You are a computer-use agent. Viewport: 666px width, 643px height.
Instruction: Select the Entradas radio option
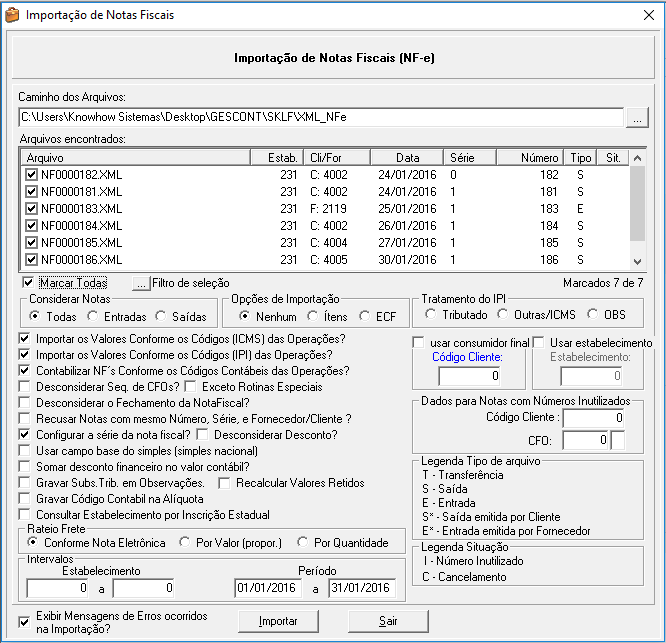coord(81,316)
